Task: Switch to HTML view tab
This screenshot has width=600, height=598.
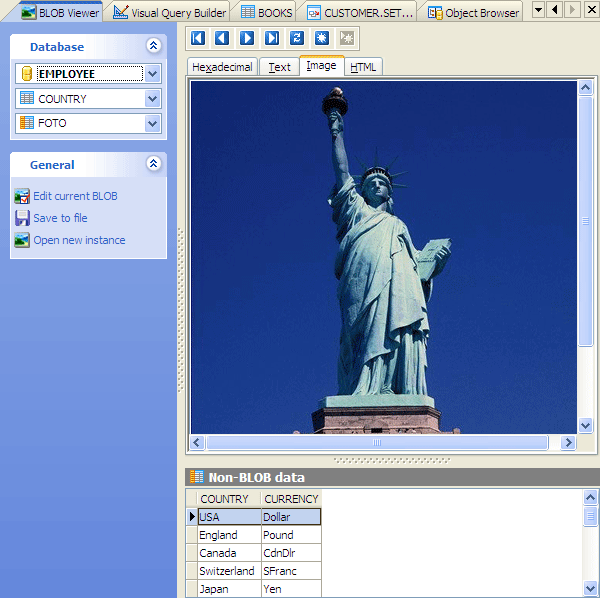Action: [363, 67]
